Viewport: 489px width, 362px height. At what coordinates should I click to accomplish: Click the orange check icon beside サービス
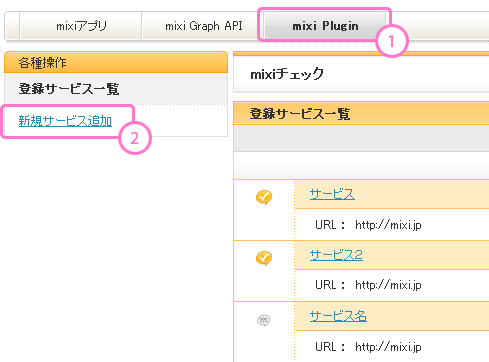coord(264,197)
